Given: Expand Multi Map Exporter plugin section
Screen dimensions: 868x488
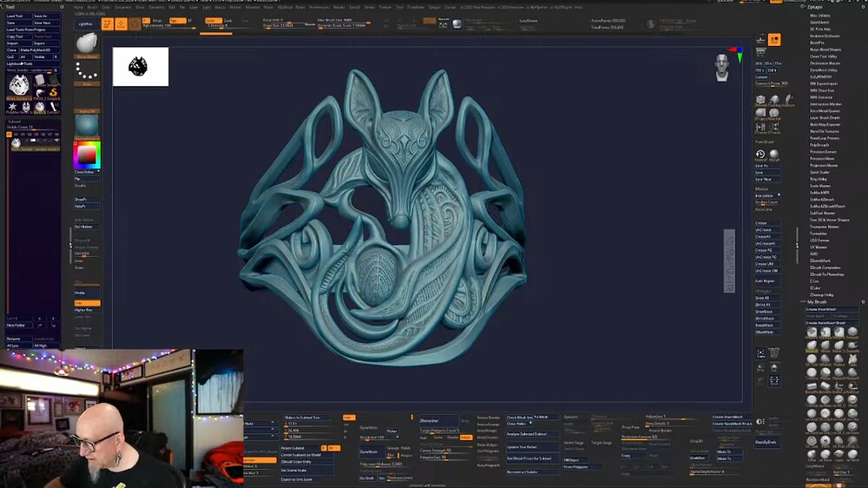Looking at the screenshot, I should [x=825, y=125].
